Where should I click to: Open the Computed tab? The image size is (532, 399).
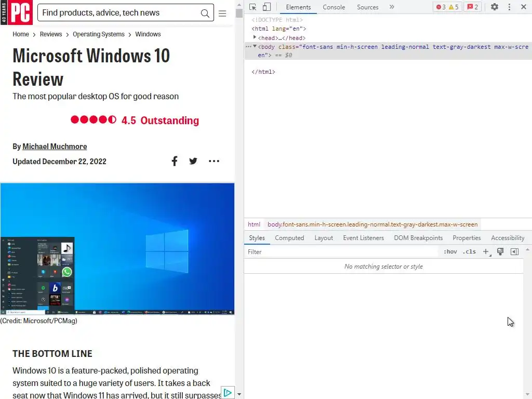tap(289, 238)
